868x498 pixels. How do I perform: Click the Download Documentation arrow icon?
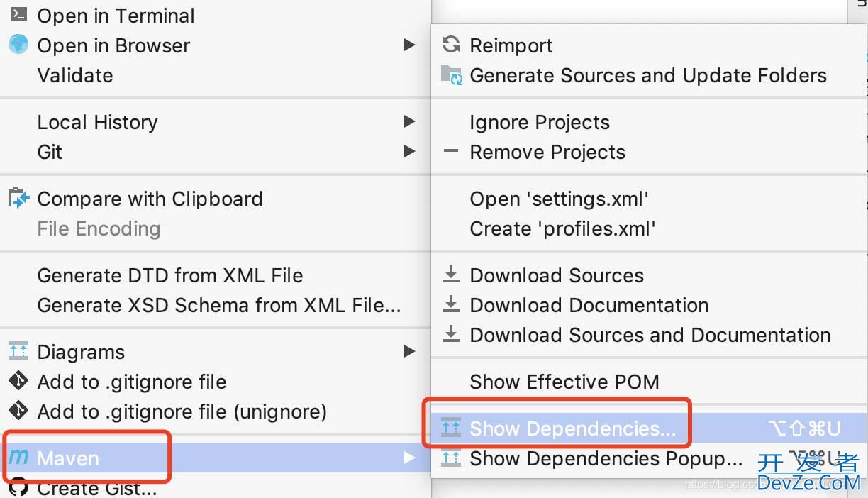[451, 305]
